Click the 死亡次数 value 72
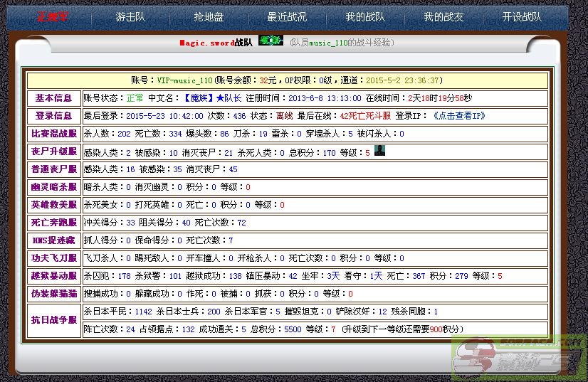This screenshot has height=382, width=588. click(x=241, y=223)
